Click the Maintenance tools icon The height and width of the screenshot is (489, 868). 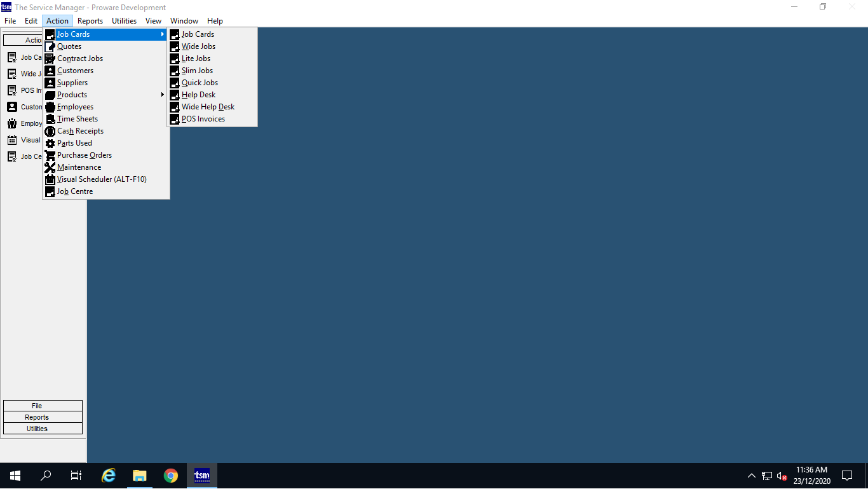point(50,167)
